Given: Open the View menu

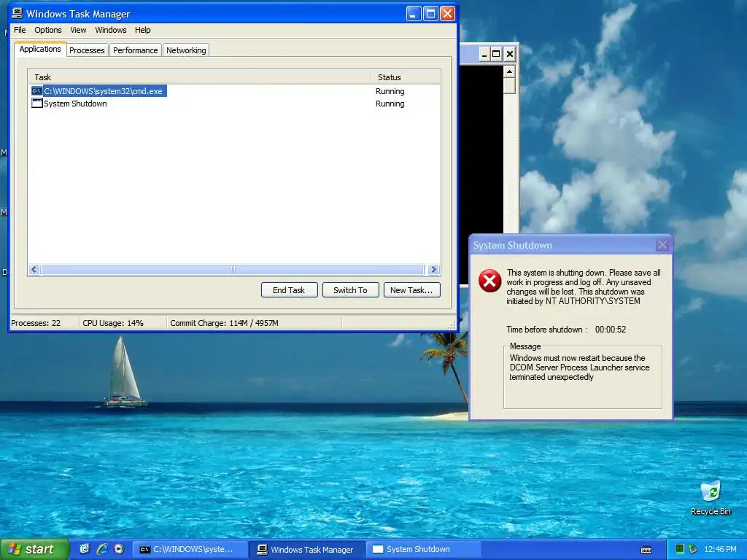Looking at the screenshot, I should [x=78, y=30].
